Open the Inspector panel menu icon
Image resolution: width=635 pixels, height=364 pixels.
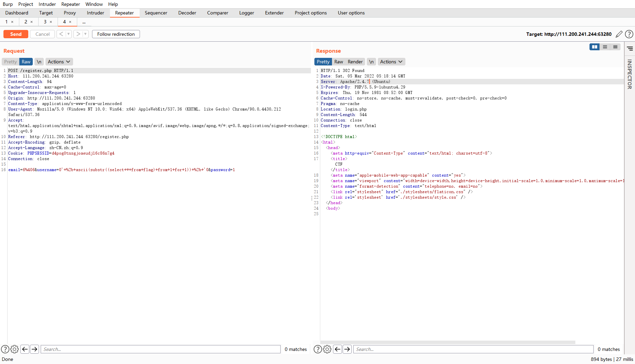[630, 49]
